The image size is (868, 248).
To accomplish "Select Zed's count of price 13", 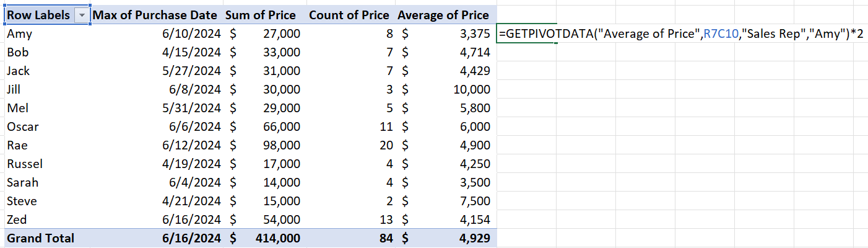I will click(x=385, y=220).
